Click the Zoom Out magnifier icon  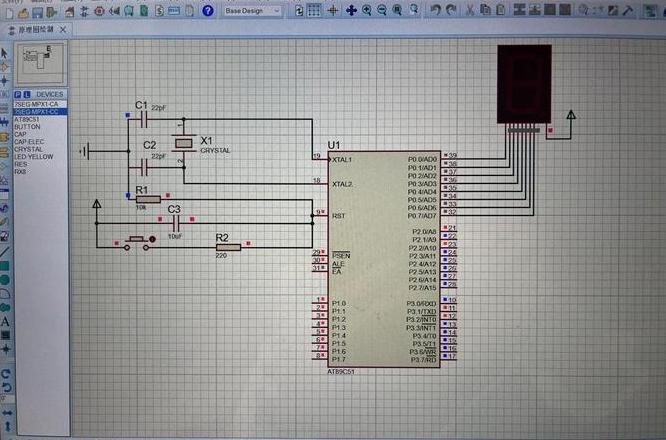[381, 10]
